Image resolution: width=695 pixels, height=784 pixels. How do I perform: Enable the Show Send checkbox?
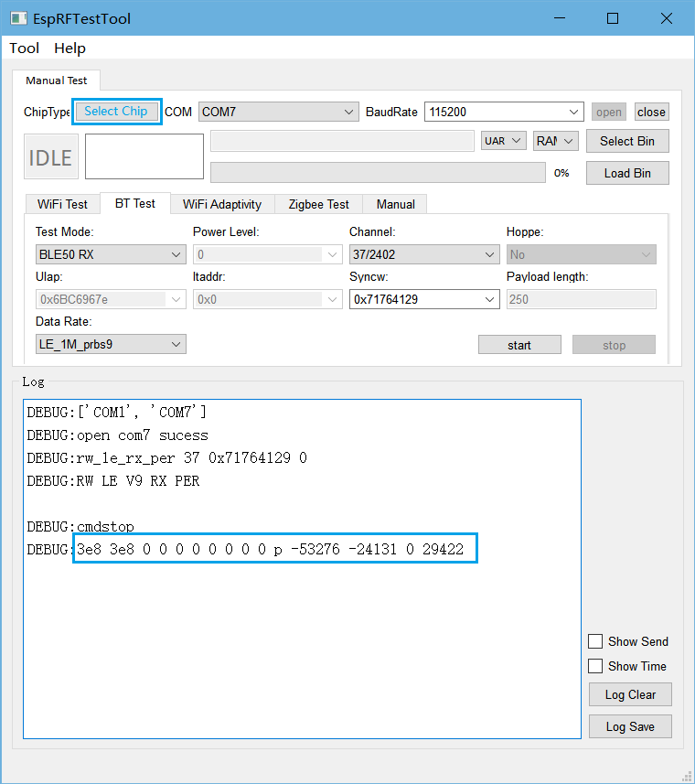[x=595, y=641]
